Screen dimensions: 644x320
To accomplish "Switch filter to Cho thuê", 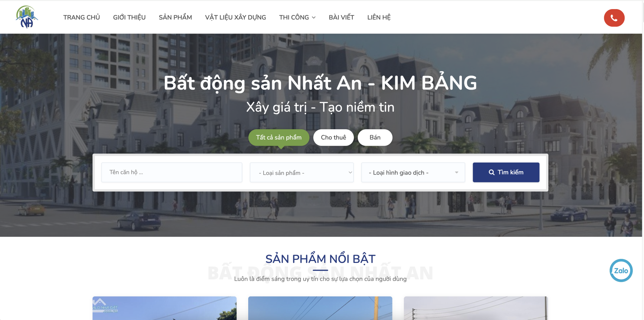I will point(333,137).
